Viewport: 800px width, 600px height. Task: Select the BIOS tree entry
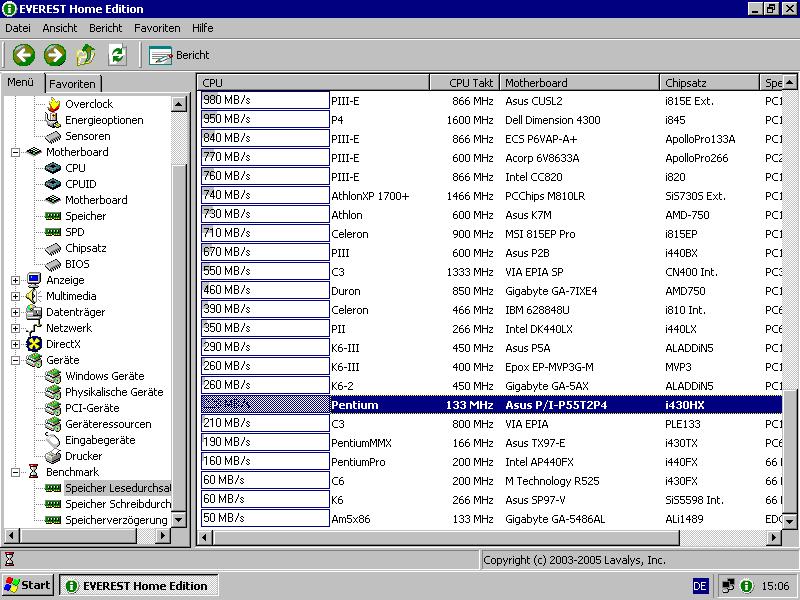77,264
